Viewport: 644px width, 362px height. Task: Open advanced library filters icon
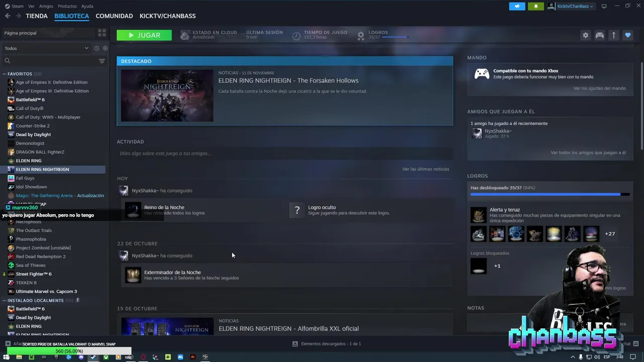[x=102, y=61]
